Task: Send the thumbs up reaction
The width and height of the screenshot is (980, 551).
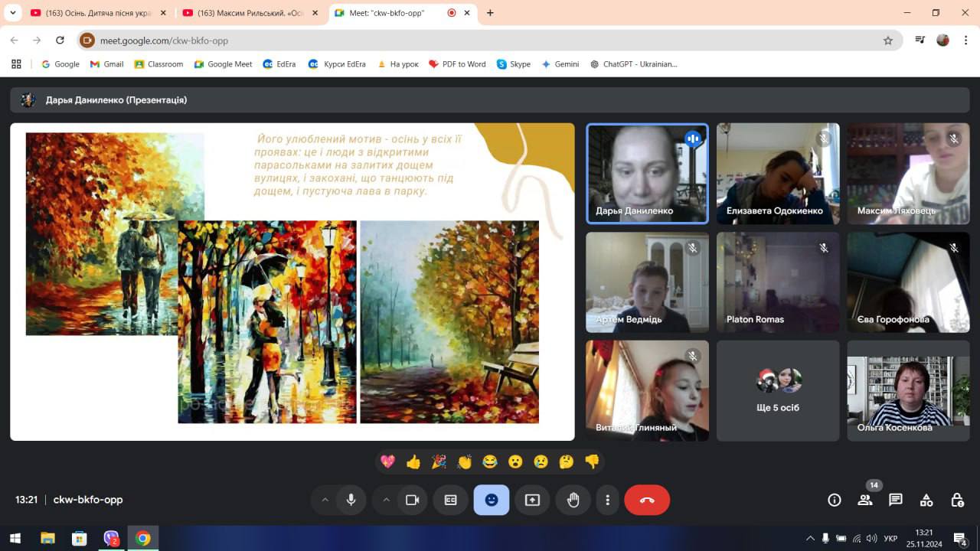Action: coord(413,461)
